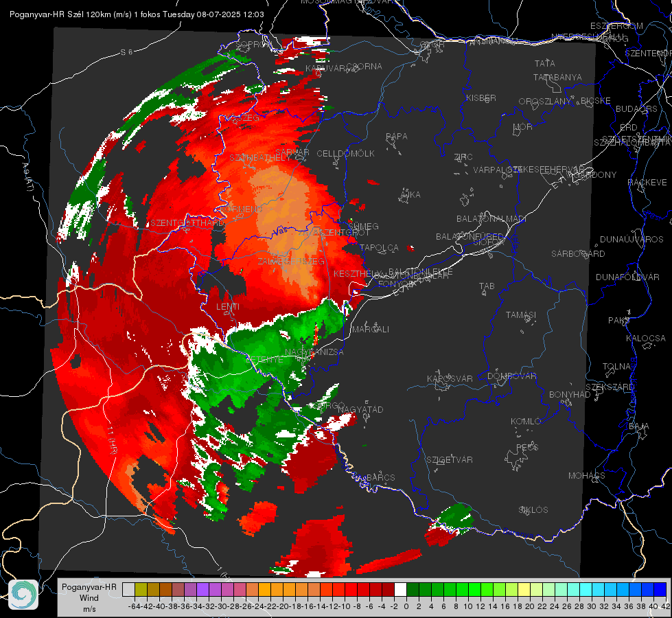Click the LENTI city label
Image resolution: width=672 pixels, height=618 pixels.
point(228,307)
